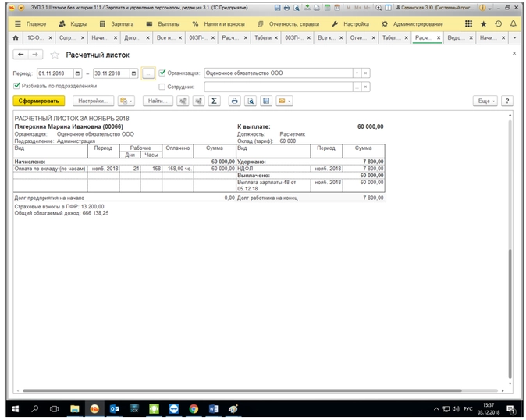Click the save icon in title bar
This screenshot has width=526, height=420.
277,8
